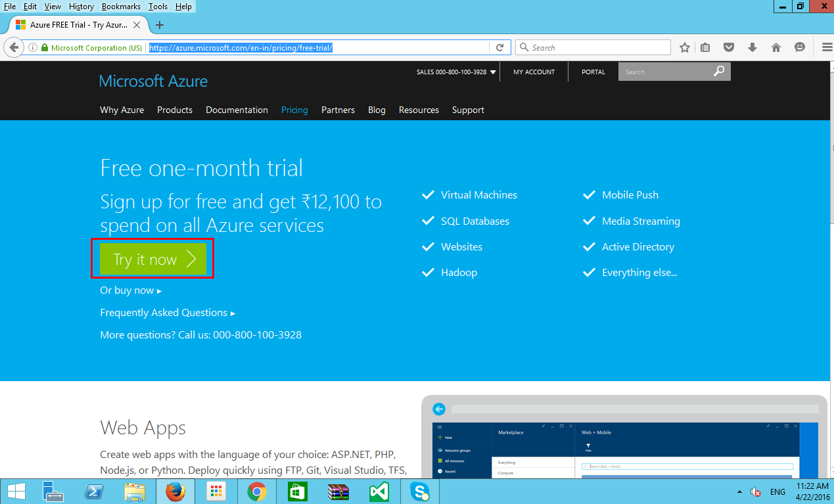Open the View menu
Viewport: 834px width, 504px height.
tap(53, 6)
